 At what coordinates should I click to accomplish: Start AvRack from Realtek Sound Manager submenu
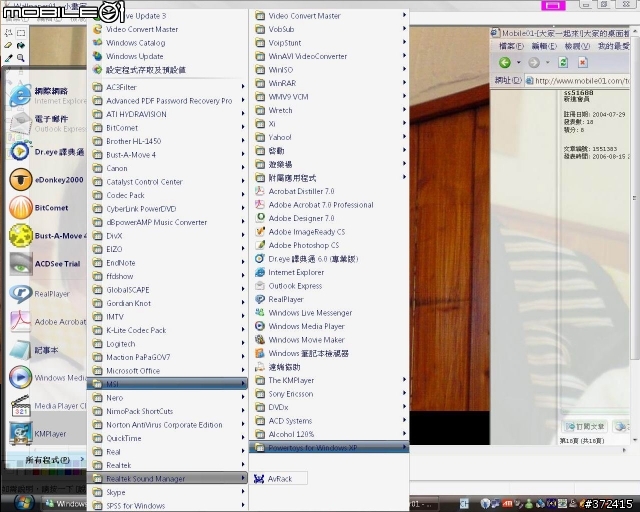(x=279, y=479)
